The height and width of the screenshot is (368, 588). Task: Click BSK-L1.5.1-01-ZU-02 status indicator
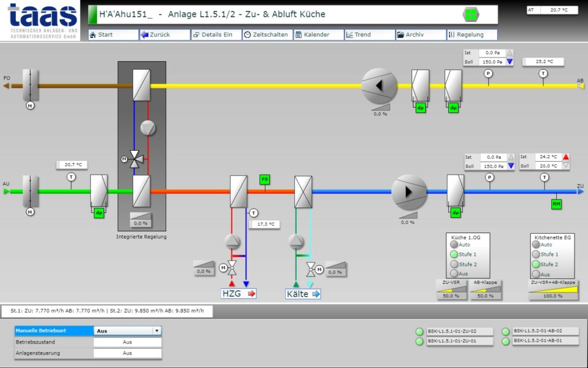[x=419, y=332]
